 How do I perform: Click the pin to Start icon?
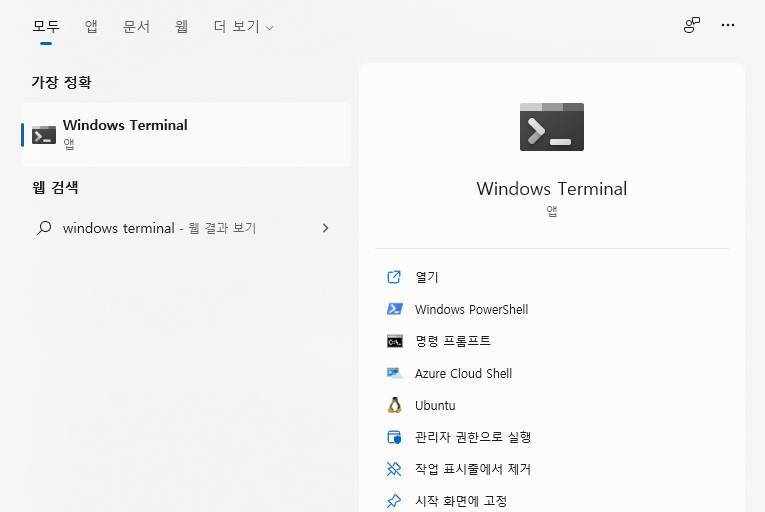(394, 501)
